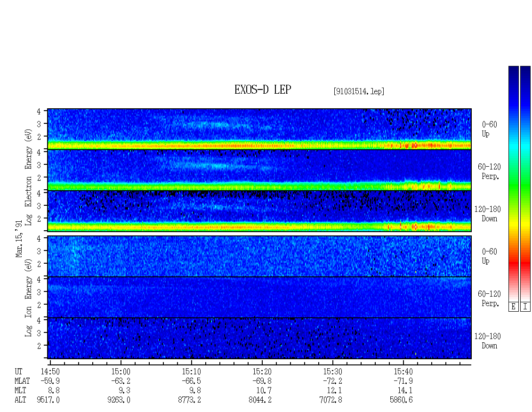Click the 60-120 Perp. label beside the ion panel
Screen dimensions: 532x412
pyautogui.click(x=489, y=299)
